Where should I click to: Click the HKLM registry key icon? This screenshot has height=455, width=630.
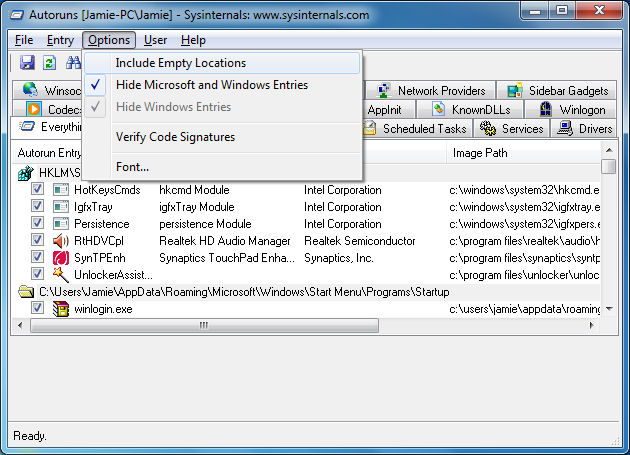(26, 173)
